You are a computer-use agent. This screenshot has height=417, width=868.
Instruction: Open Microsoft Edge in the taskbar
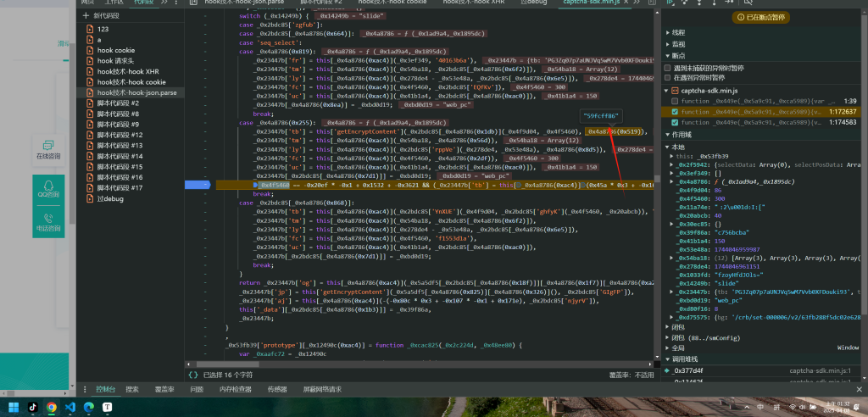[x=89, y=407]
